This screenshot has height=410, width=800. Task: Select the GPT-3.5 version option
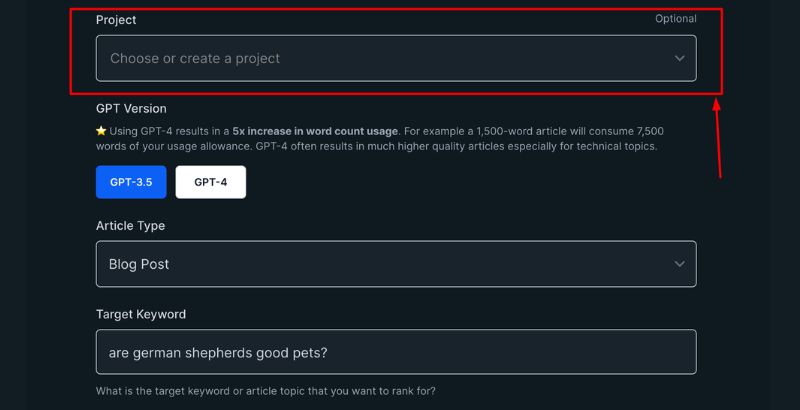[x=131, y=182]
